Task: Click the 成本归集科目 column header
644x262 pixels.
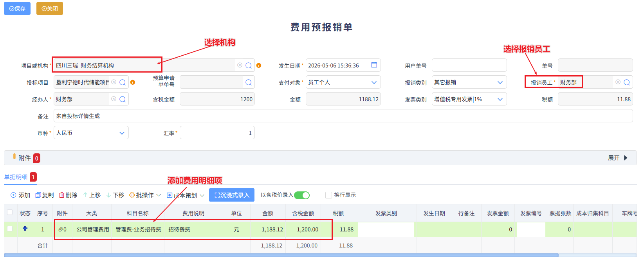Action: pos(593,213)
